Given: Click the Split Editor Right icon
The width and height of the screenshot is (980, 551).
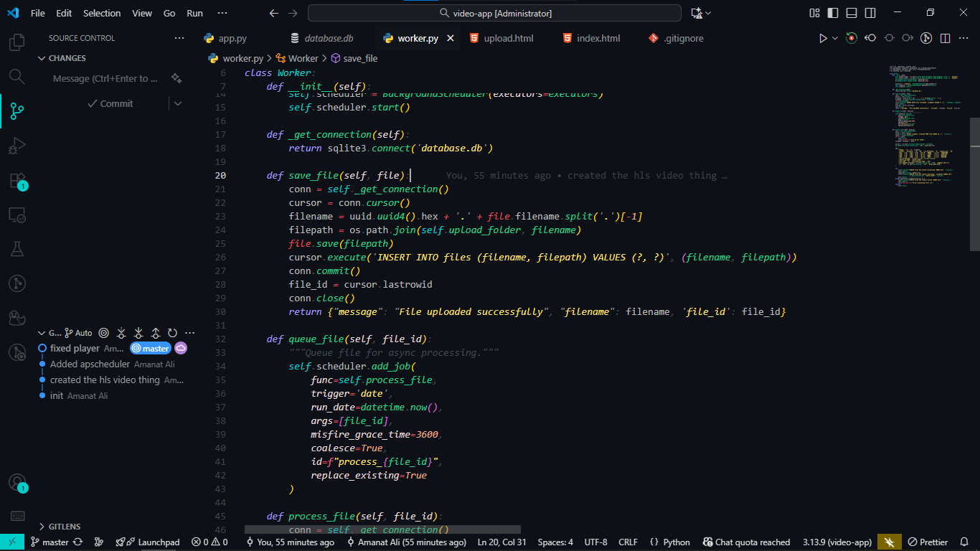Looking at the screenshot, I should (x=946, y=38).
